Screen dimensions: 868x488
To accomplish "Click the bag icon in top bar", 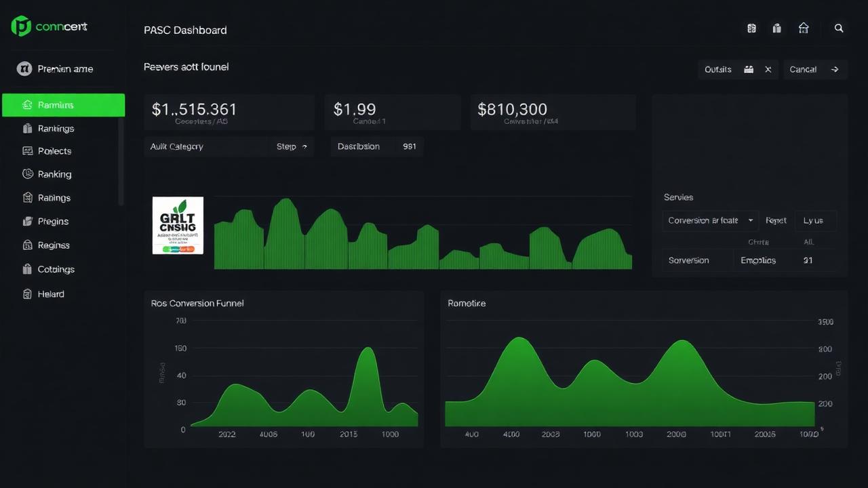I will point(777,28).
